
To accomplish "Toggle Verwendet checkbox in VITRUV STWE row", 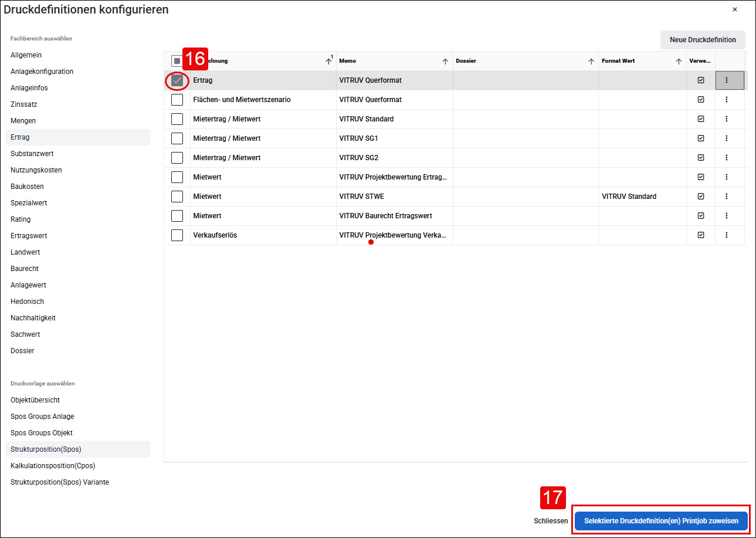I will click(701, 197).
